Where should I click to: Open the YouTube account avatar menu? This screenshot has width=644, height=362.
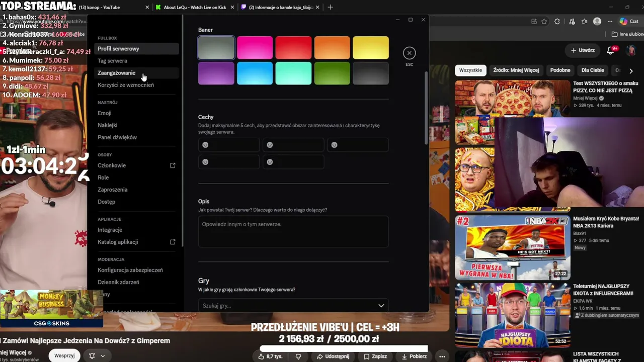631,50
